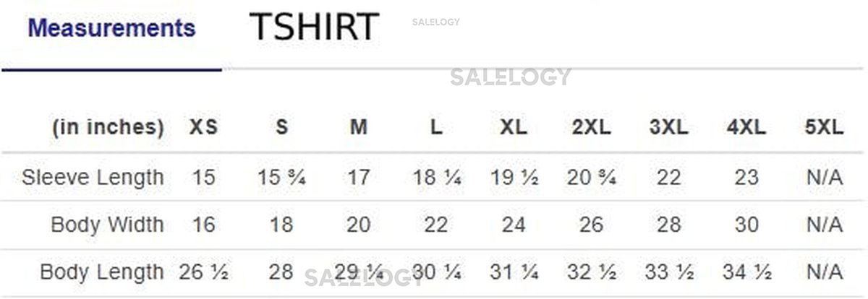Select the Body Width value 24 for XL
The image size is (868, 299).
point(514,225)
